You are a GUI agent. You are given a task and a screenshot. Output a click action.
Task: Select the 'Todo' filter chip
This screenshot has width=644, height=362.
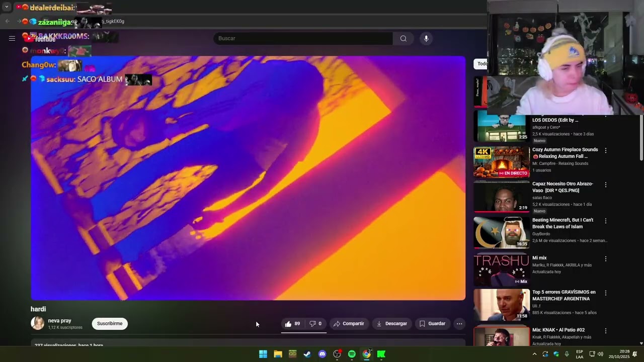(481, 64)
